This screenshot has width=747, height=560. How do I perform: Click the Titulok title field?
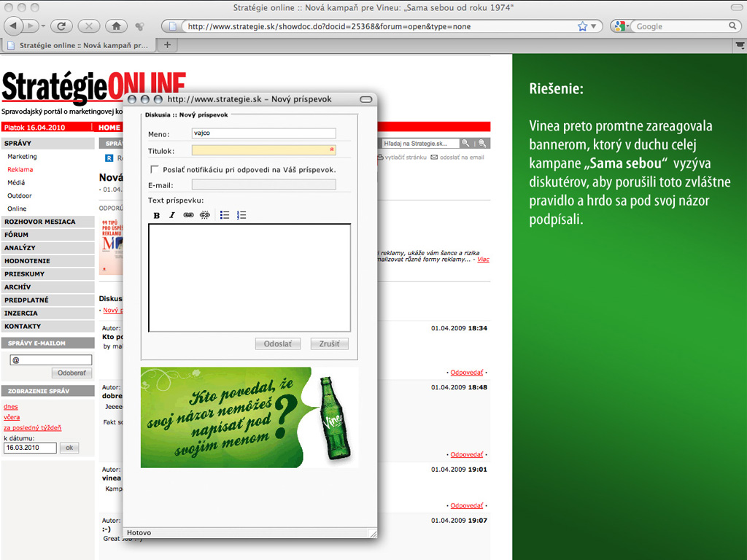264,150
